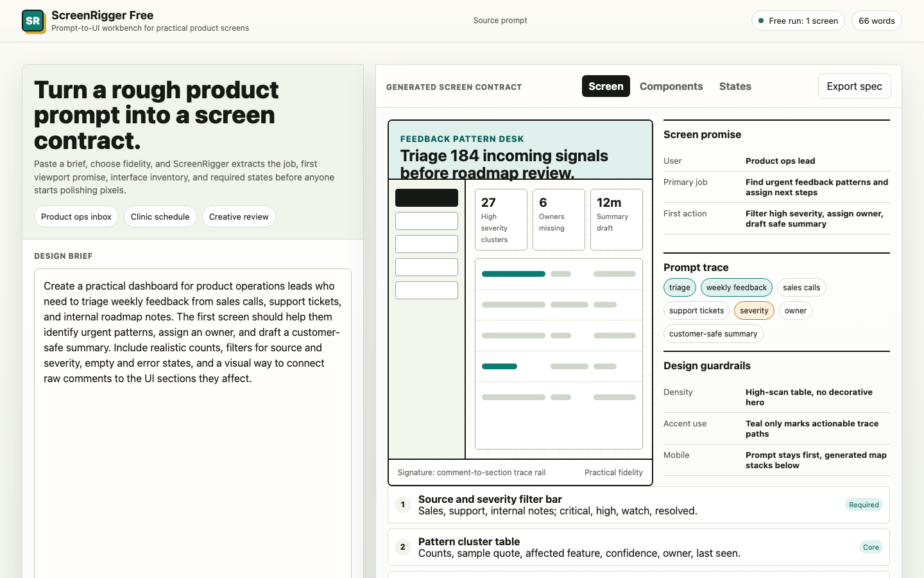The height and width of the screenshot is (578, 924).
Task: Select the owner trace chip
Action: [x=796, y=311]
